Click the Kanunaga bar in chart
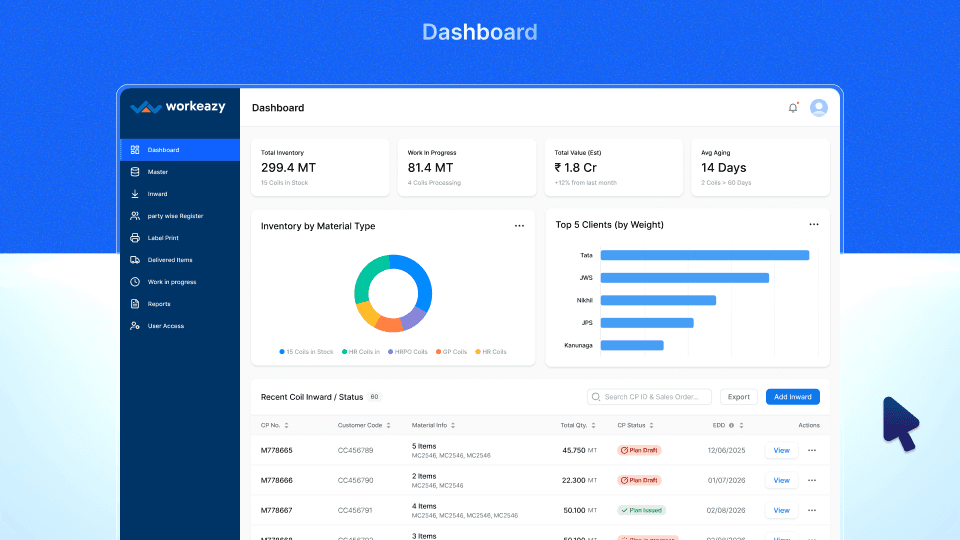This screenshot has width=960, height=540. point(632,345)
